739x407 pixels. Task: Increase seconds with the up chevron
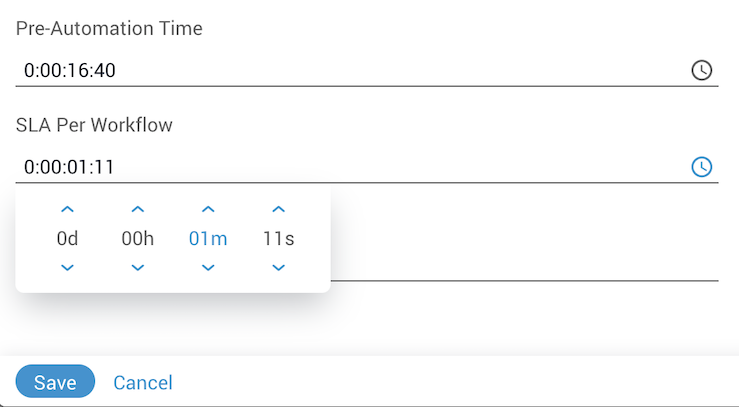(279, 210)
